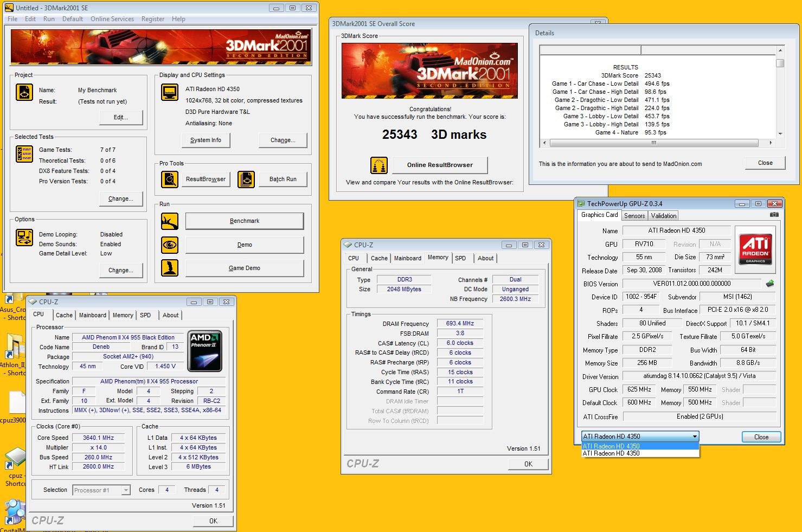Click the Close button in GPU-Z
Screen dimensions: 802x532
[761, 437]
